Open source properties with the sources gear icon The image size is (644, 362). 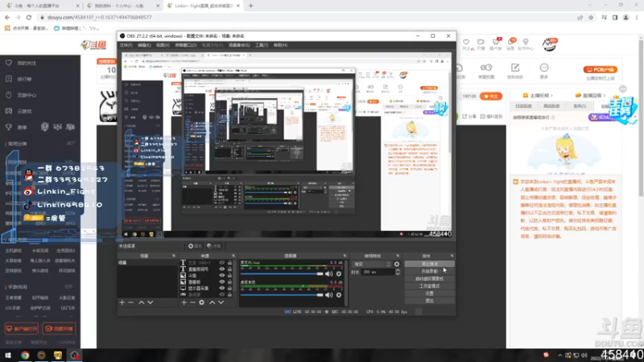(202, 302)
